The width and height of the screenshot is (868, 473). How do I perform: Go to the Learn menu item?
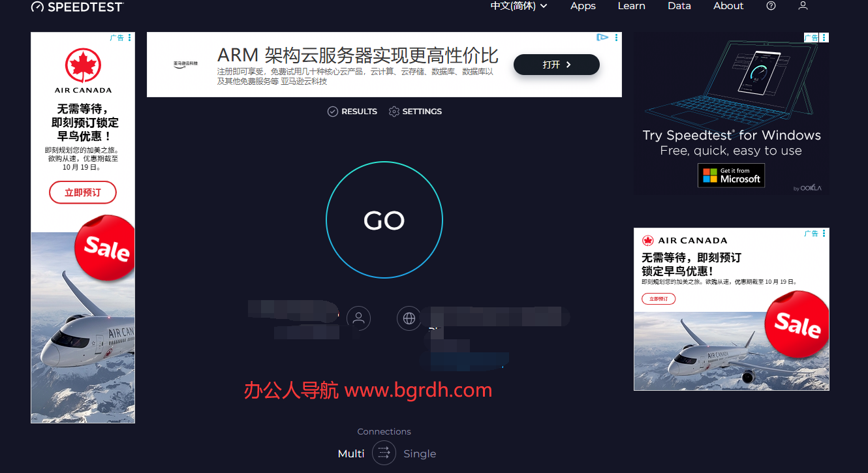pos(631,6)
